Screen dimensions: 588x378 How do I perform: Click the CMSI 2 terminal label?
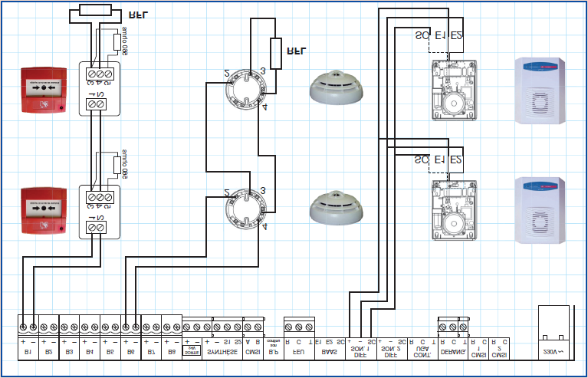click(x=499, y=350)
